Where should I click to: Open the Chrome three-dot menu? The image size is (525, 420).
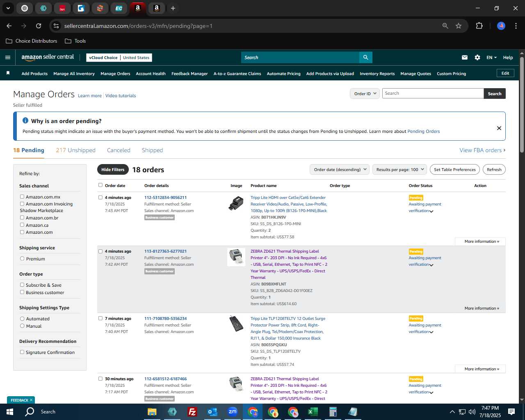tap(515, 26)
